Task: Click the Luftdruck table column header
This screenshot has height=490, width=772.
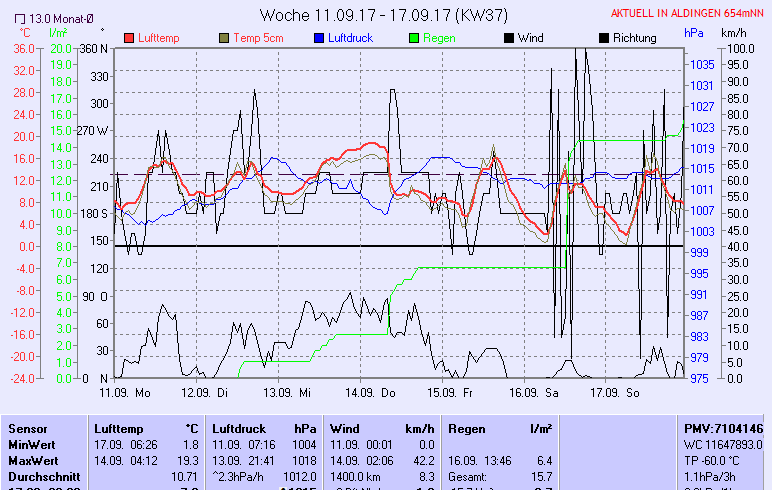Action: tap(238, 428)
